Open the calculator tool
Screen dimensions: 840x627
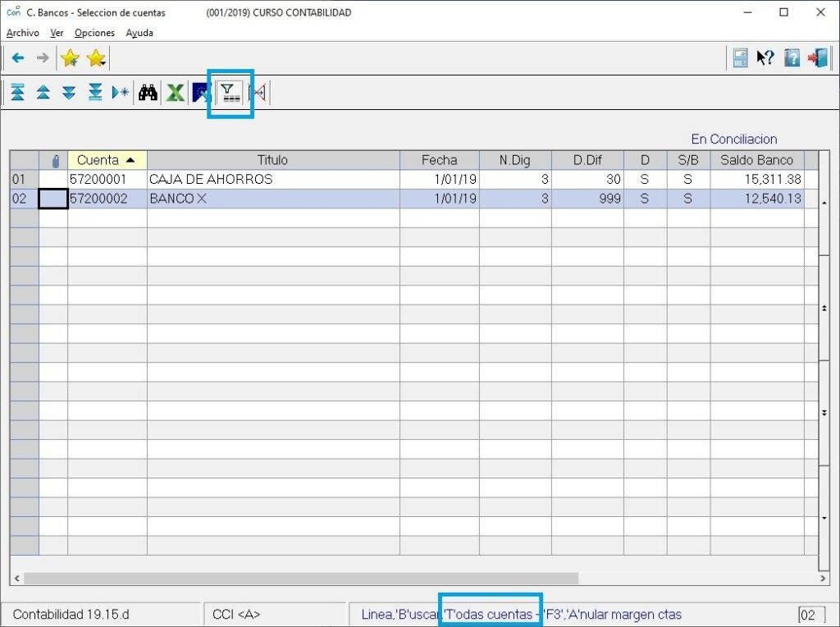[x=741, y=58]
